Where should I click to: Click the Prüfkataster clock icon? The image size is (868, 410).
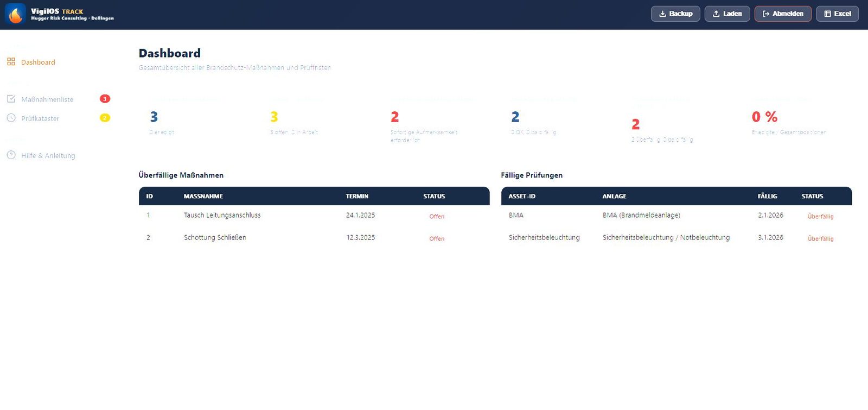coord(11,118)
